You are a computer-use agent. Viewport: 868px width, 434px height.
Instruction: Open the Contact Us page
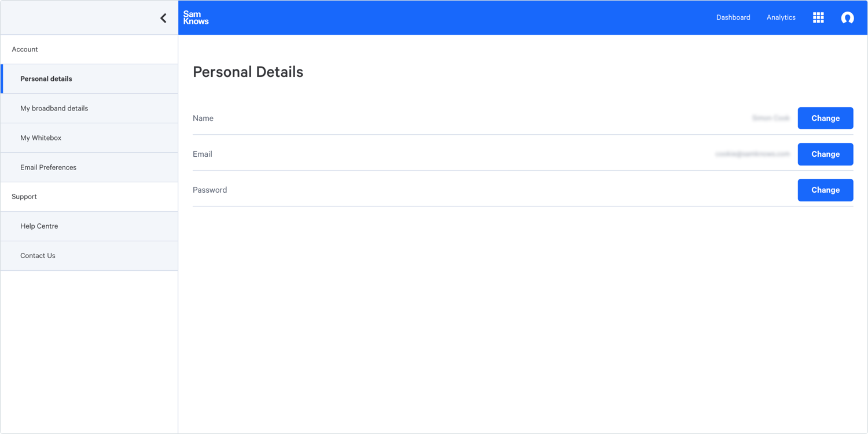click(38, 256)
